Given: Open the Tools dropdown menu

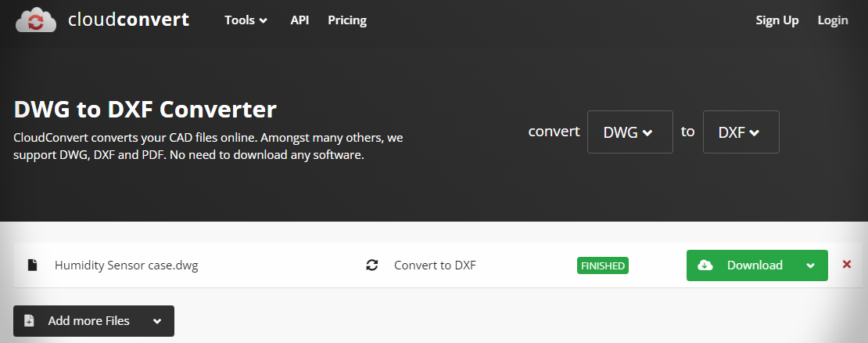Looking at the screenshot, I should tap(246, 20).
